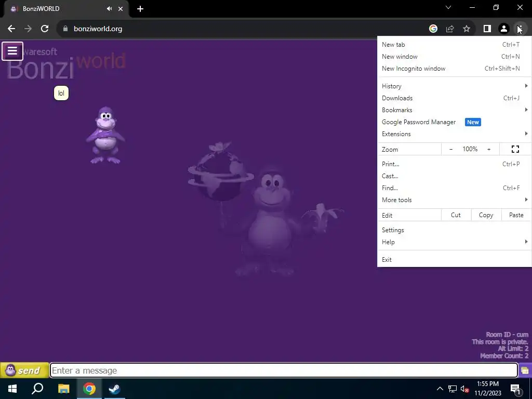
Task: Click the muted volume tray icon
Action: (465, 389)
